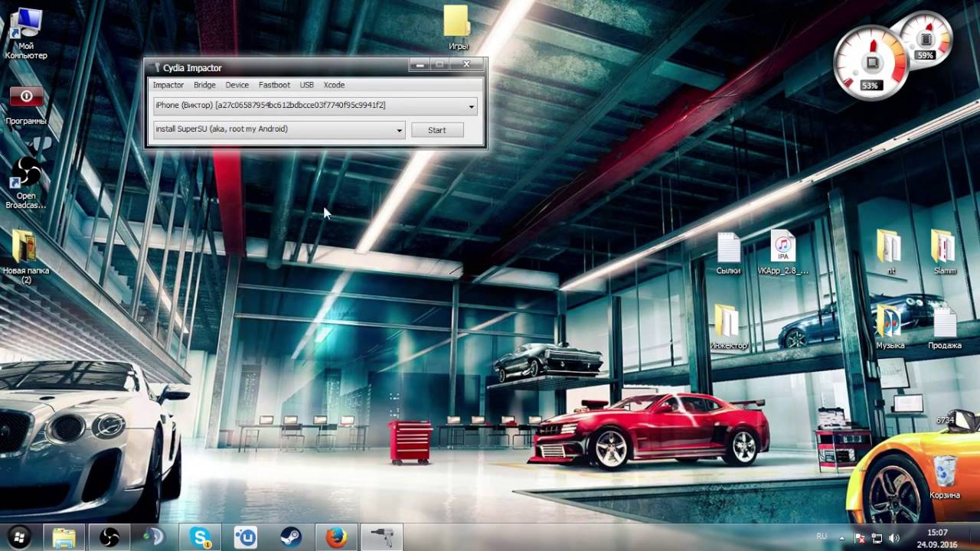This screenshot has height=551, width=980.
Task: Open TeamSpeak from the taskbar
Action: (x=155, y=538)
